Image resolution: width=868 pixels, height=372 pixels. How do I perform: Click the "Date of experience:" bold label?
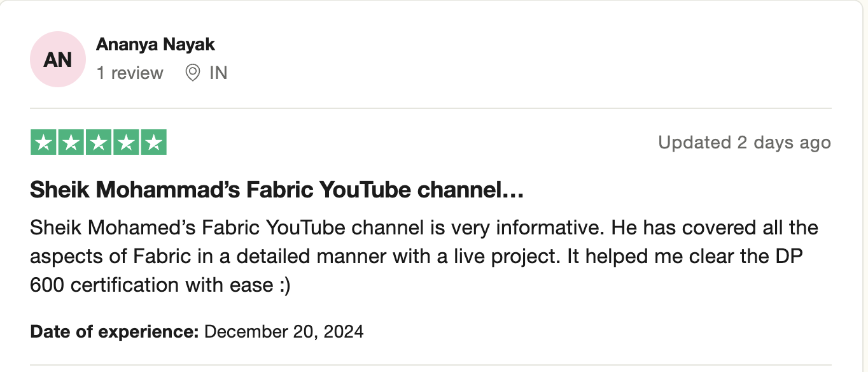(x=115, y=331)
